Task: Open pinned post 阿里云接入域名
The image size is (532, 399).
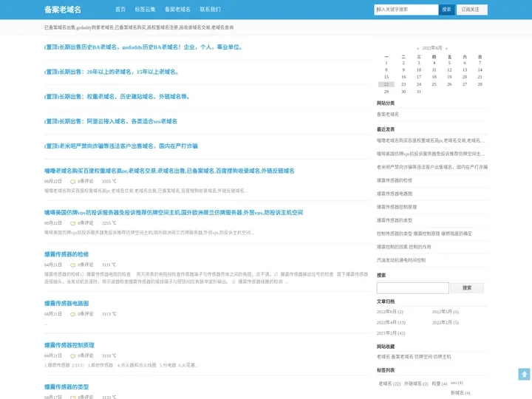Action: tap(111, 121)
